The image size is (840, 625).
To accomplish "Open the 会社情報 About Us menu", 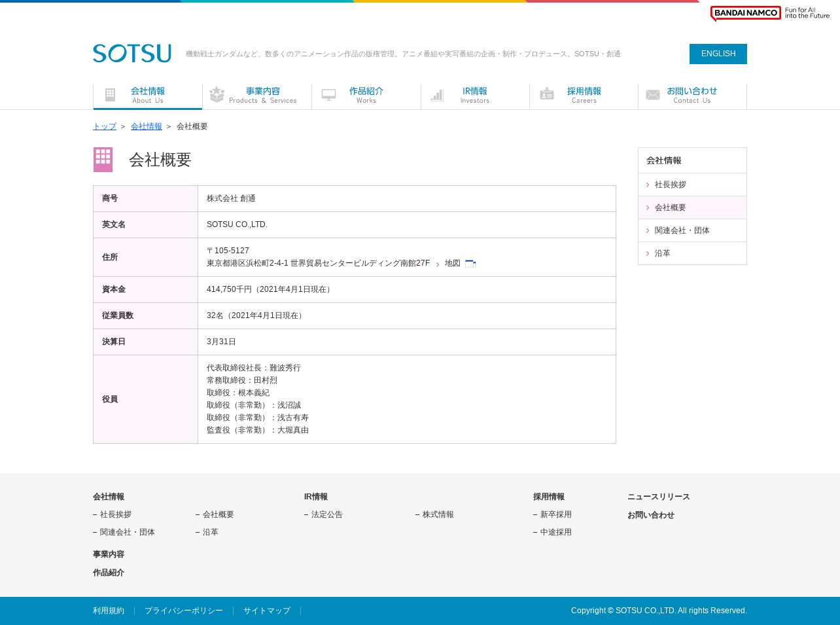I will 148,96.
